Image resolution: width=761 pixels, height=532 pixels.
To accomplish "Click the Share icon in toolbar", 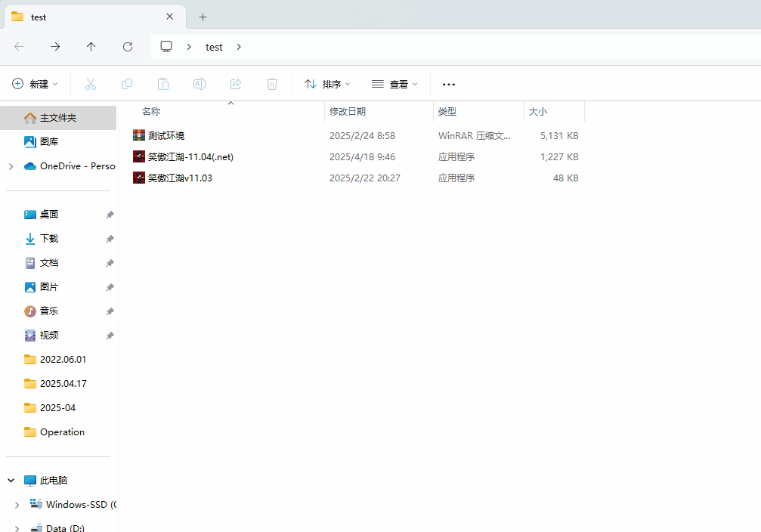I will pos(236,84).
